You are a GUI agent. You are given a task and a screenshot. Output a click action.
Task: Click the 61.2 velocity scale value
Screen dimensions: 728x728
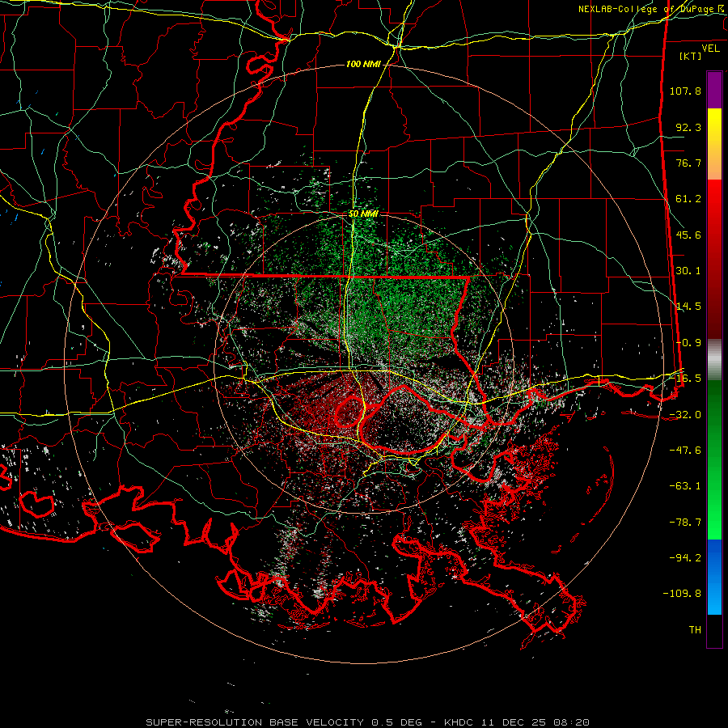688,199
